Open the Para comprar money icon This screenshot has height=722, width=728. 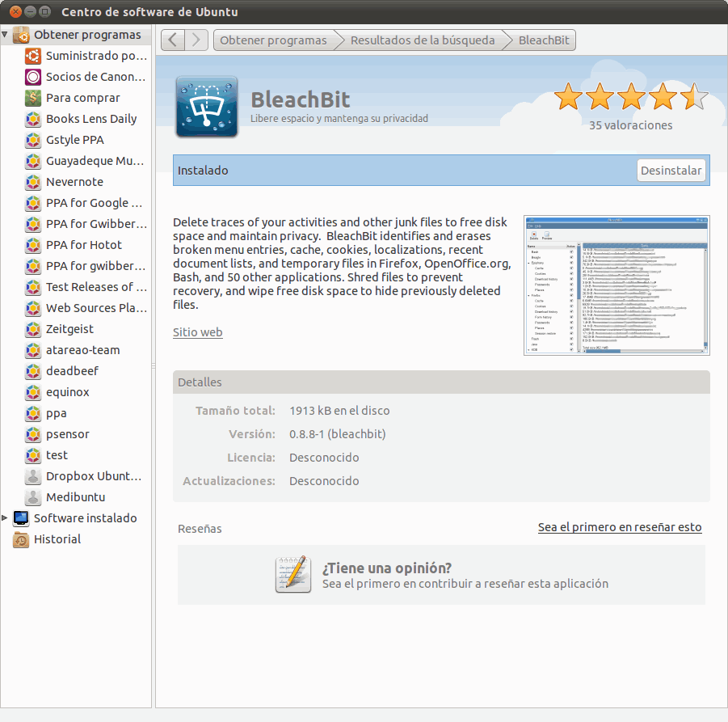point(33,98)
